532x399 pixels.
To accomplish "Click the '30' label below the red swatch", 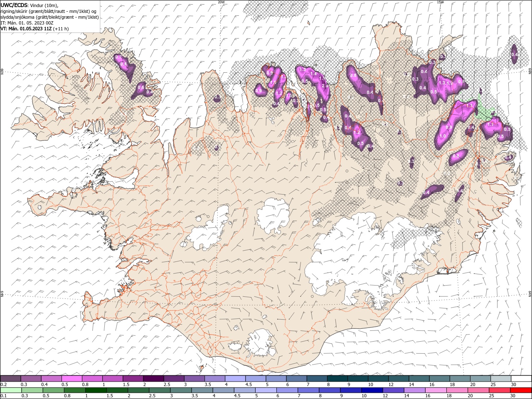I will pyautogui.click(x=514, y=396).
